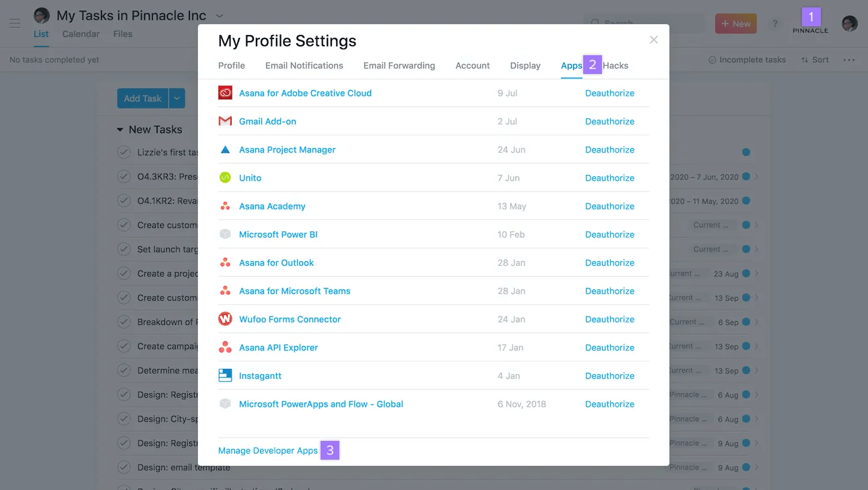Complete the "Design: email template" task
This screenshot has height=490, width=868.
[x=124, y=467]
